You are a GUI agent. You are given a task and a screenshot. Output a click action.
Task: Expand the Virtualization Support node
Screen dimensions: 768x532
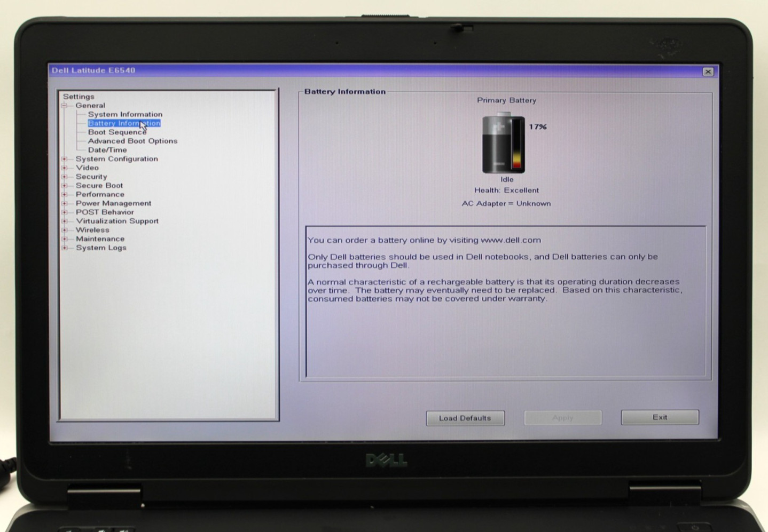click(65, 221)
